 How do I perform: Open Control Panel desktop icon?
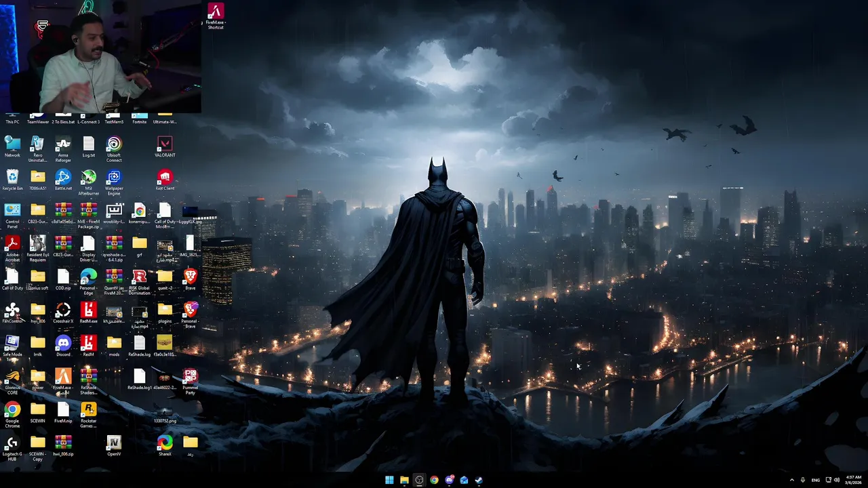[12, 216]
